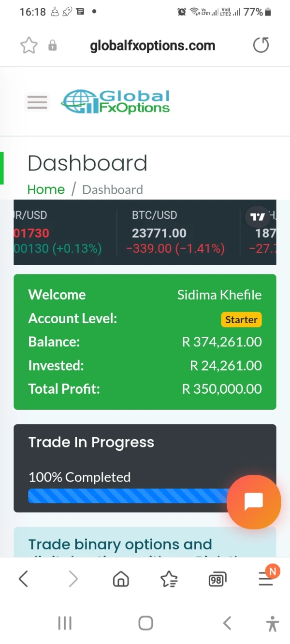
Task: Tap the Global FxOptions logo
Action: (x=116, y=102)
